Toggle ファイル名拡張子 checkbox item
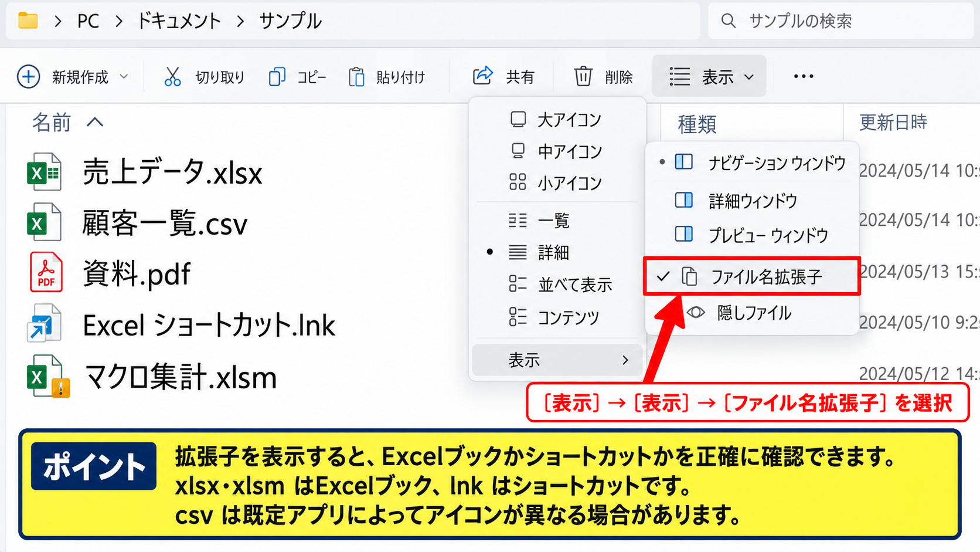 click(752, 276)
